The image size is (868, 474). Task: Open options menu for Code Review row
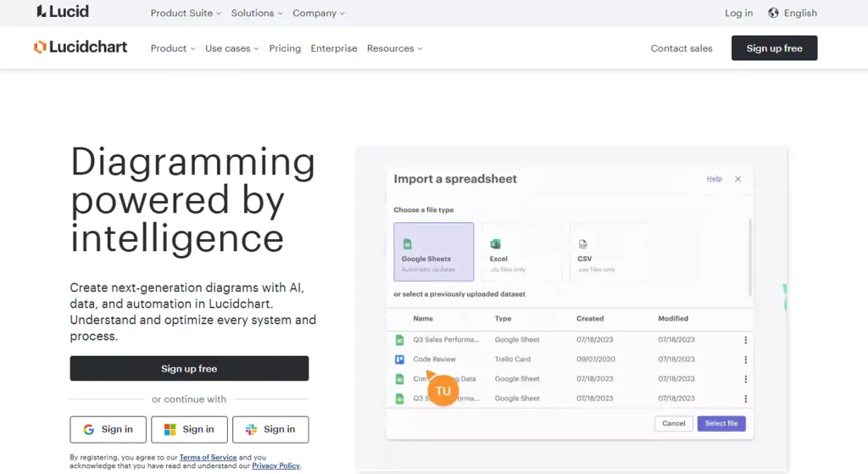tap(746, 360)
